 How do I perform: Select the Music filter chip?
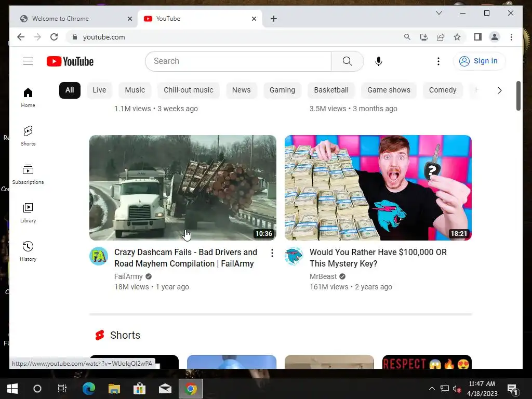pos(135,90)
